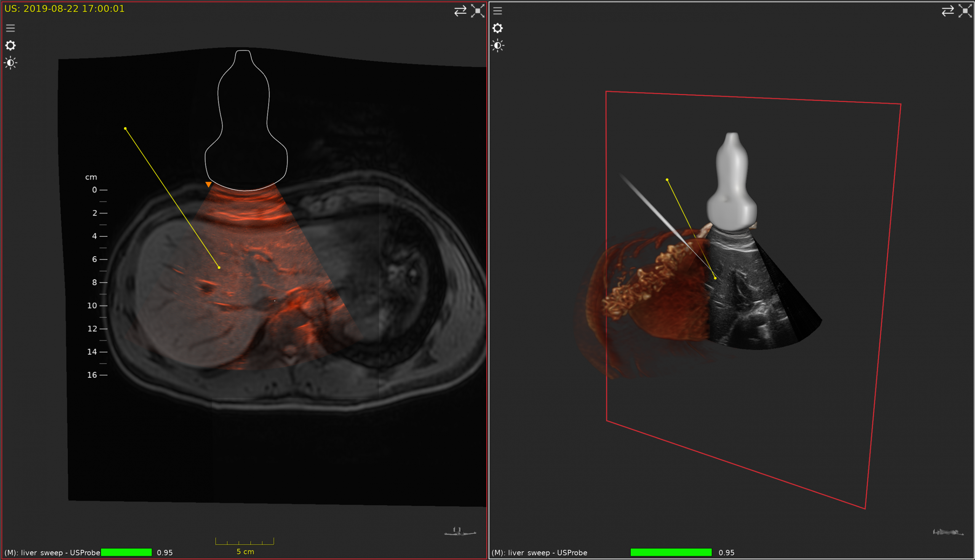
Task: Click brightness/contrast icon in 3D view
Action: point(497,45)
